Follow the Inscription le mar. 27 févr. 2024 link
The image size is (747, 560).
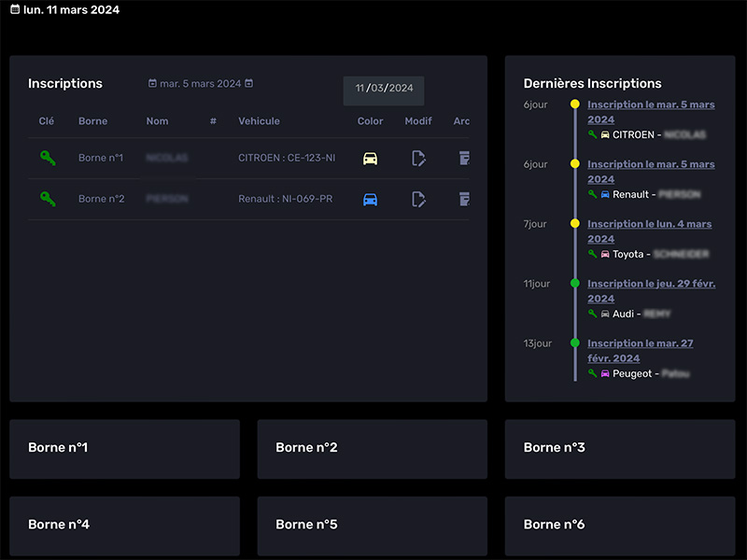[x=640, y=351]
